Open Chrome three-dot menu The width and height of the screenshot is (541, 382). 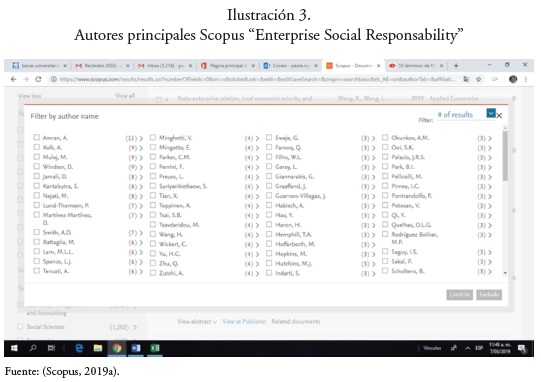[525, 79]
